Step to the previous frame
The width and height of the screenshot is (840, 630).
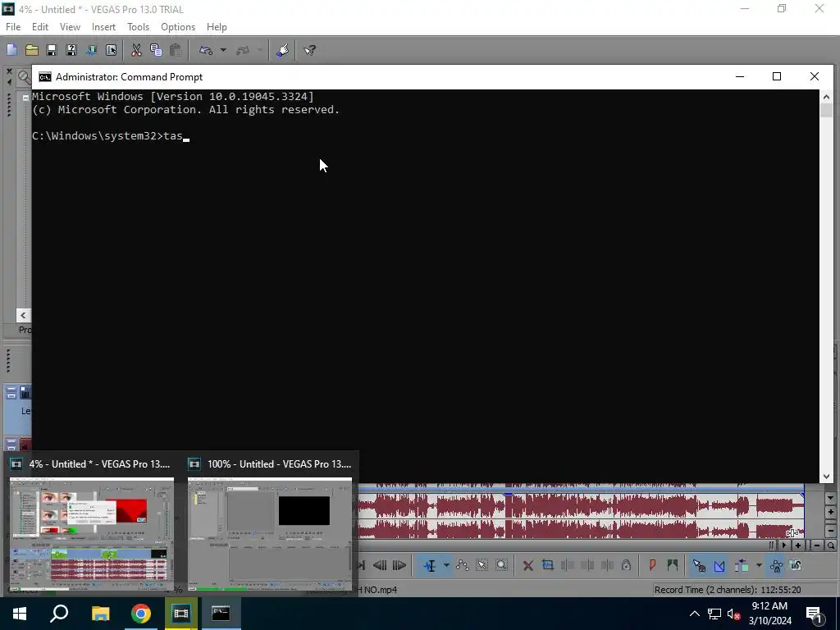pos(380,565)
